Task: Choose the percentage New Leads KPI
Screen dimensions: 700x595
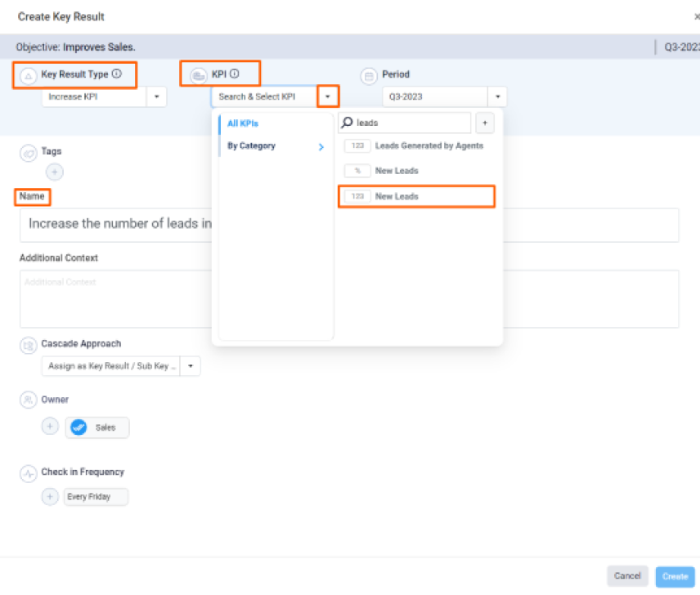Action: (416, 171)
